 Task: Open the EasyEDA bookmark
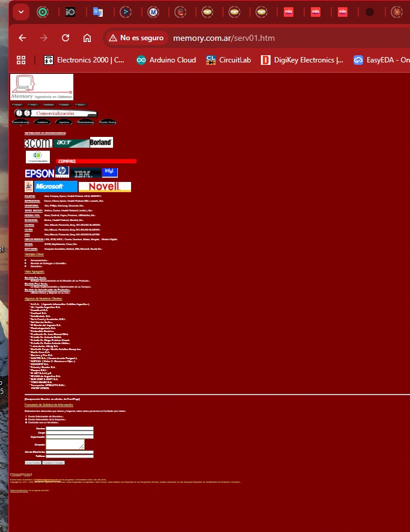(x=381, y=60)
